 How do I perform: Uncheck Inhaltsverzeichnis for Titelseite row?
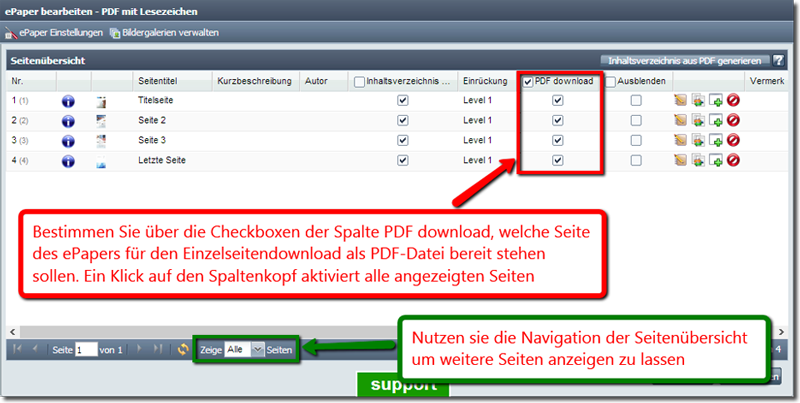403,101
